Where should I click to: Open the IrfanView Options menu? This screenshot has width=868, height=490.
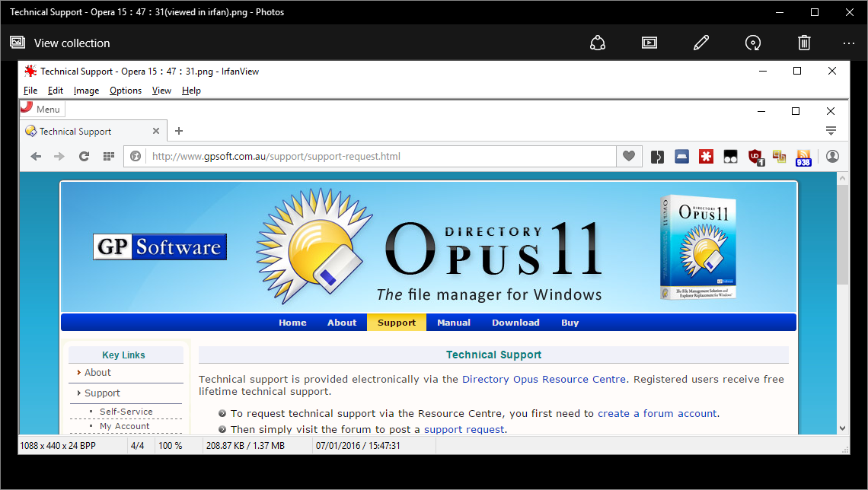point(126,91)
